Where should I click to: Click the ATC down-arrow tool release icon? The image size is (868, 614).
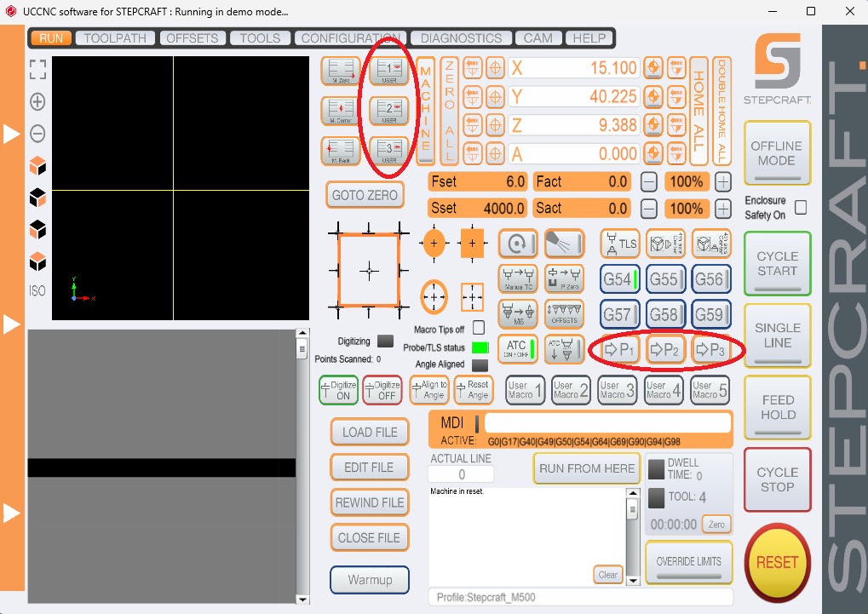[x=564, y=349]
